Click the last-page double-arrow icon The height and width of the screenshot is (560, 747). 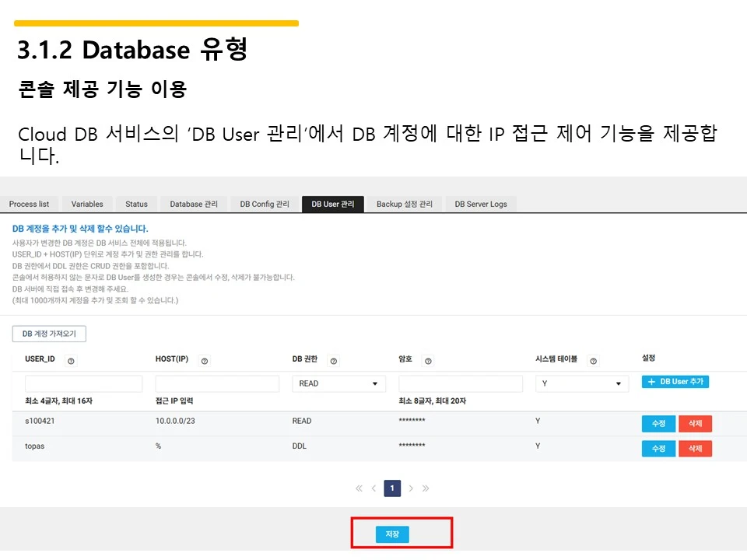click(426, 488)
